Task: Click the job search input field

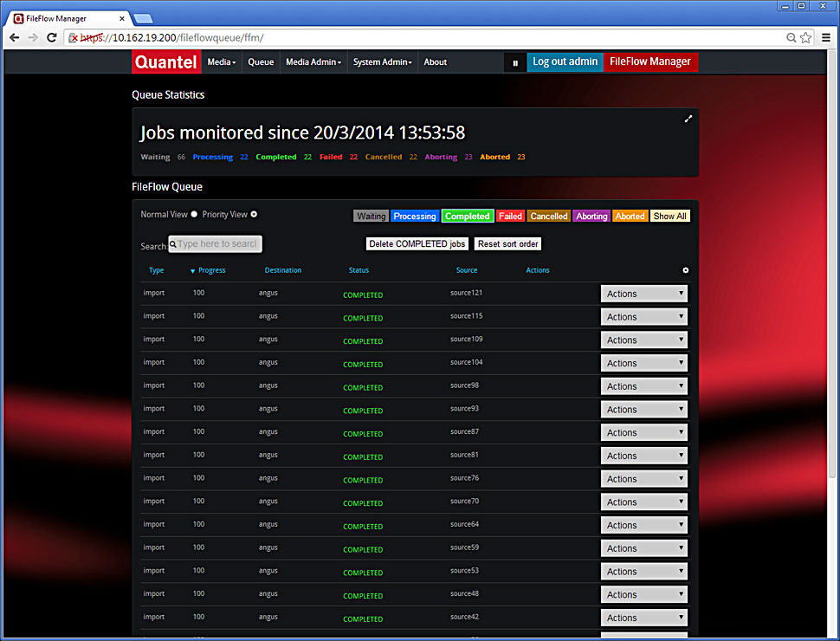Action: [x=216, y=244]
